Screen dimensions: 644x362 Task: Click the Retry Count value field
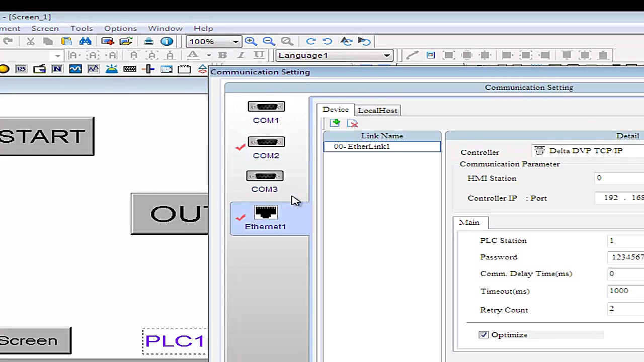(625, 308)
